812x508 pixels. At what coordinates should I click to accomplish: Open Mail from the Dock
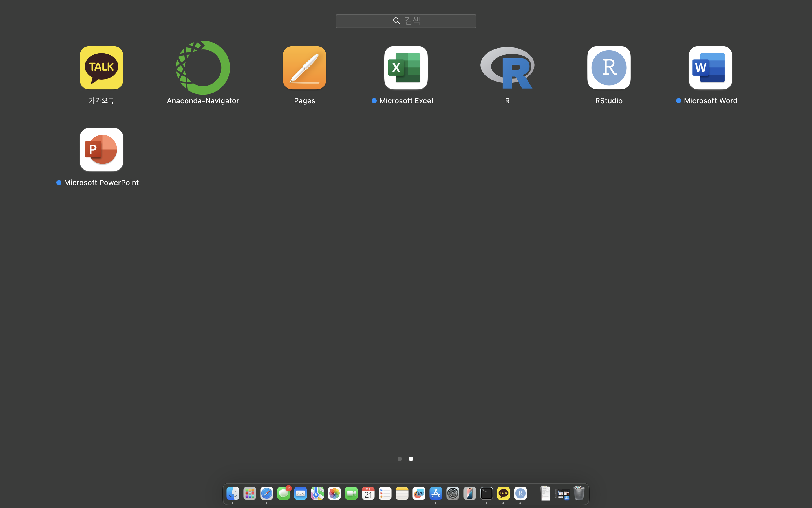tap(300, 493)
